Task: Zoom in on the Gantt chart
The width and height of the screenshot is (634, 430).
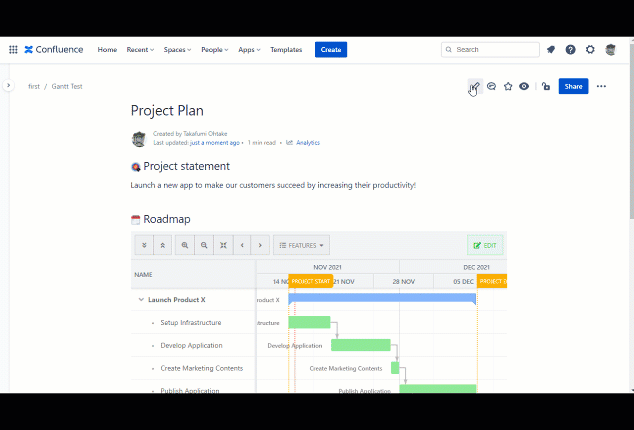Action: coord(185,245)
